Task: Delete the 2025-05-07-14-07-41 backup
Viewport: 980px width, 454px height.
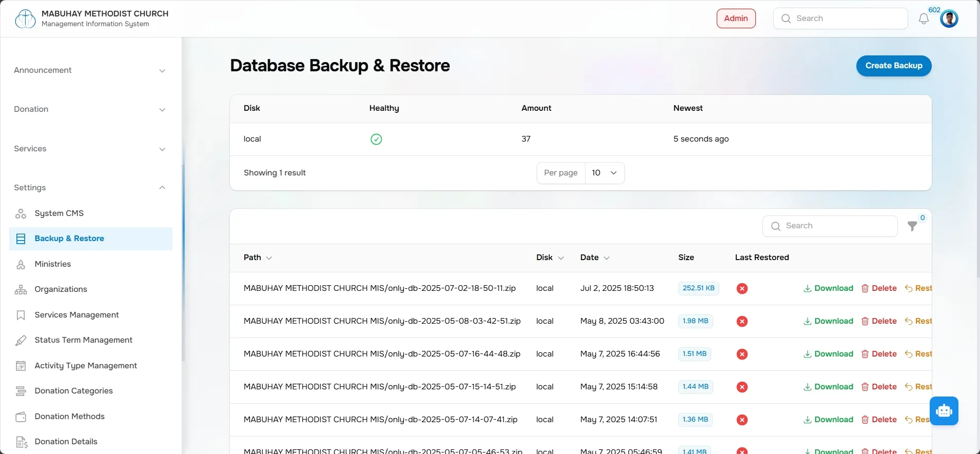Action: point(879,420)
